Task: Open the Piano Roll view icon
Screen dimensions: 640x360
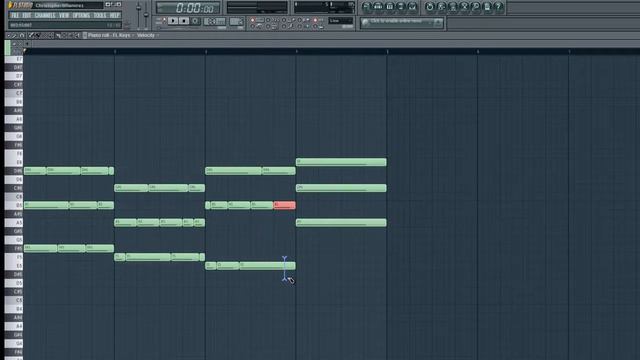Action: pyautogui.click(x=389, y=7)
